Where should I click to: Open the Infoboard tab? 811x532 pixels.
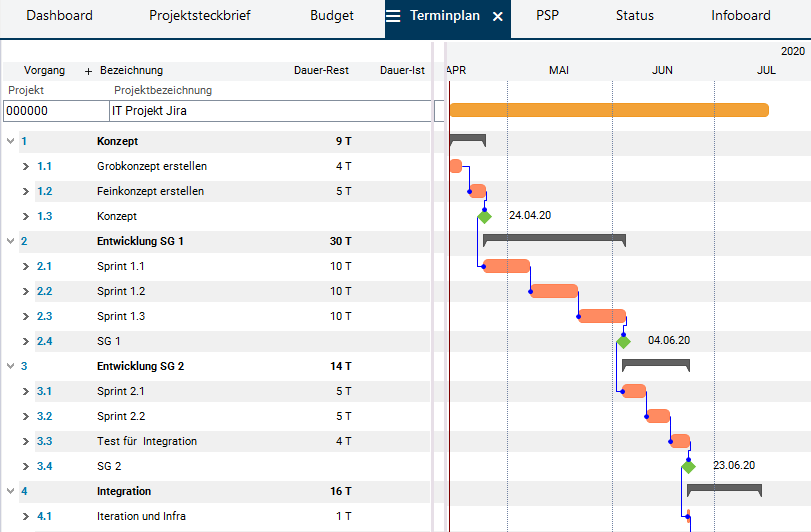(x=740, y=16)
